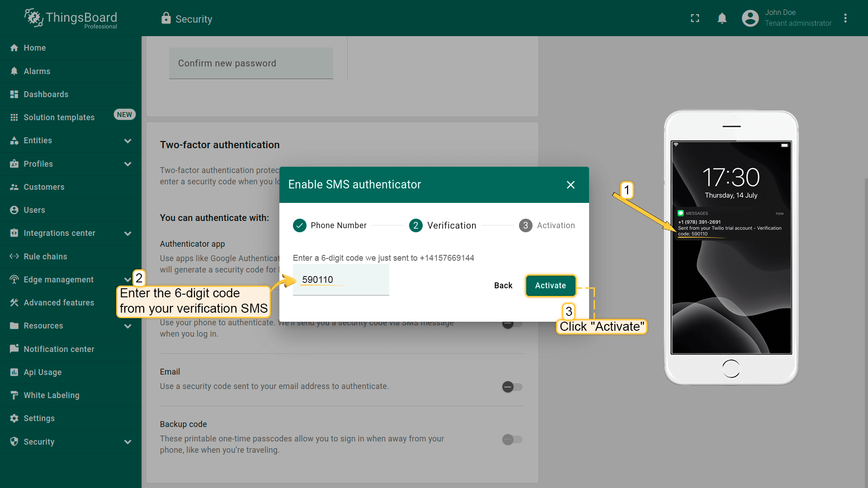Expand Integrations center chevron
This screenshot has height=488, width=868.
pyautogui.click(x=127, y=233)
